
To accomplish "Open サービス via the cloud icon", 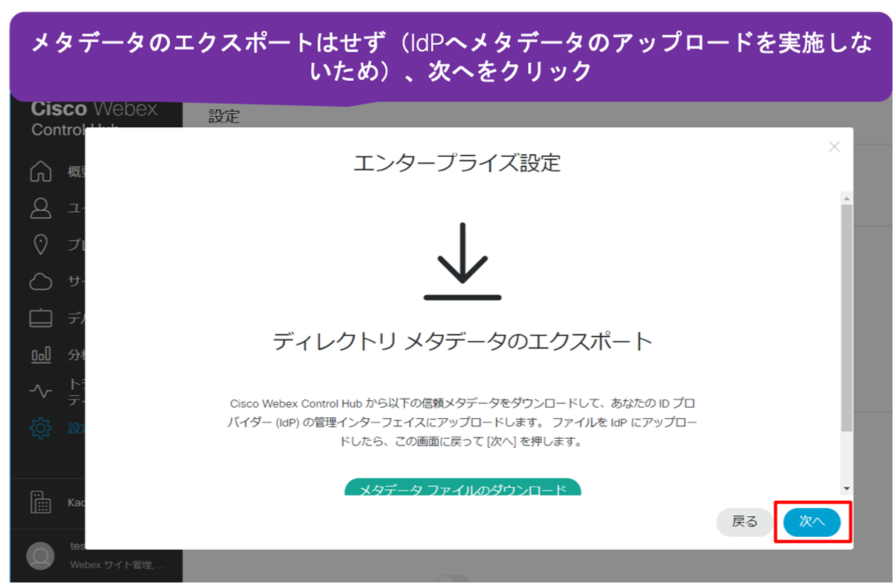I will coord(40,279).
